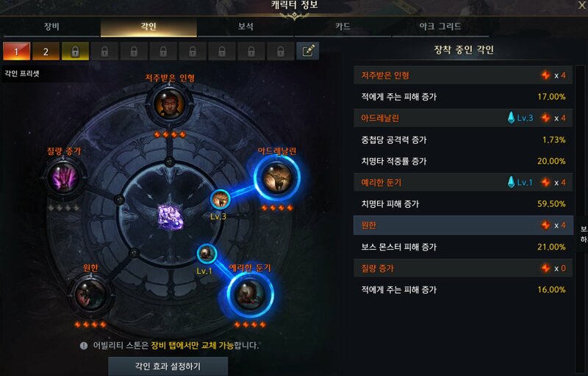The image size is (588, 376).
Task: Click the 아드레날린 engraving circle icon
Action: pos(277,178)
